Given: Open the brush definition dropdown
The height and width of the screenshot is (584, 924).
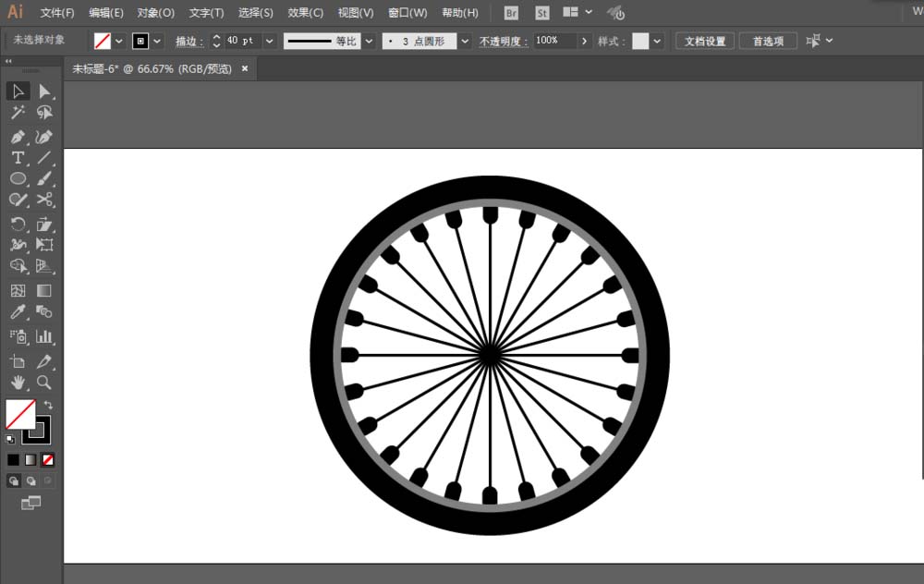Looking at the screenshot, I should click(x=465, y=42).
